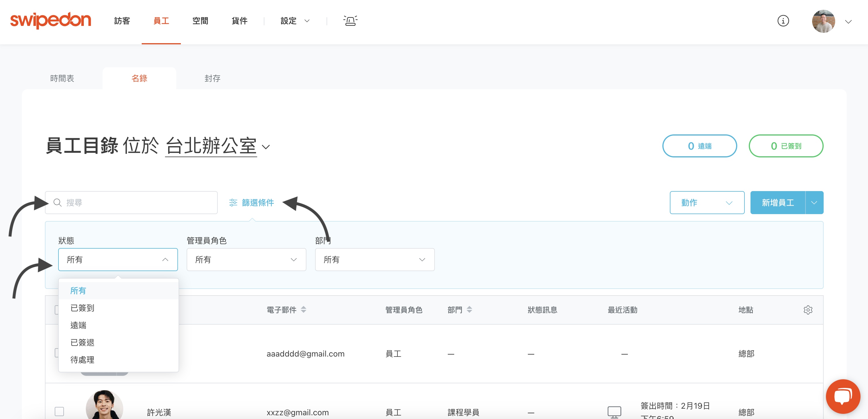Screen dimensions: 868x419
Task: Switch to the 名錄 tab
Action: [139, 79]
